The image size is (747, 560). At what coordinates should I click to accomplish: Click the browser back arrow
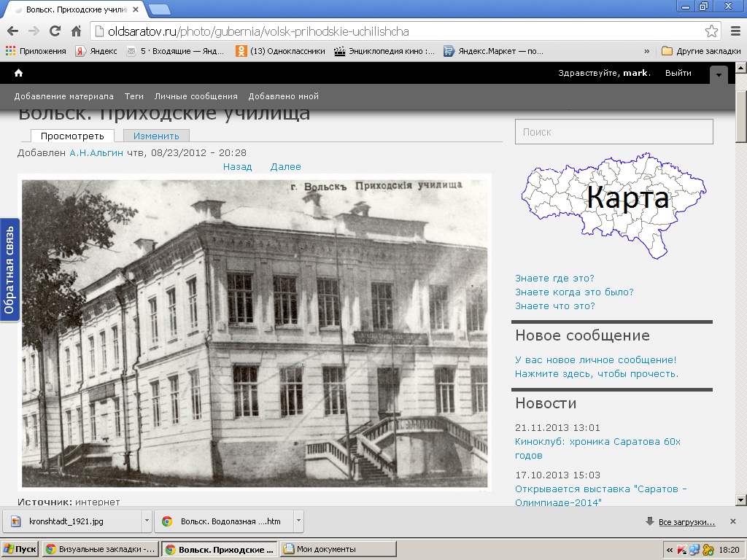click(12, 31)
